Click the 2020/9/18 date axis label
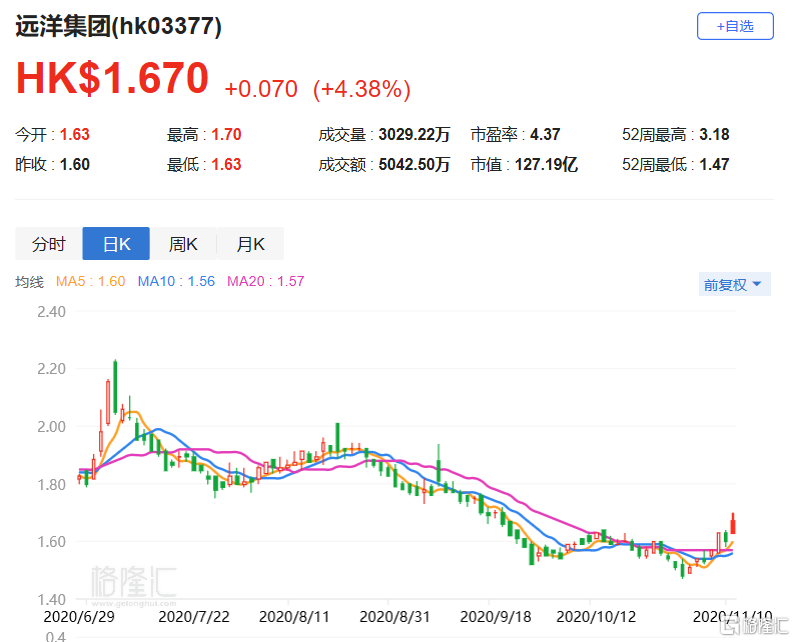This screenshot has height=642, width=795. click(495, 617)
